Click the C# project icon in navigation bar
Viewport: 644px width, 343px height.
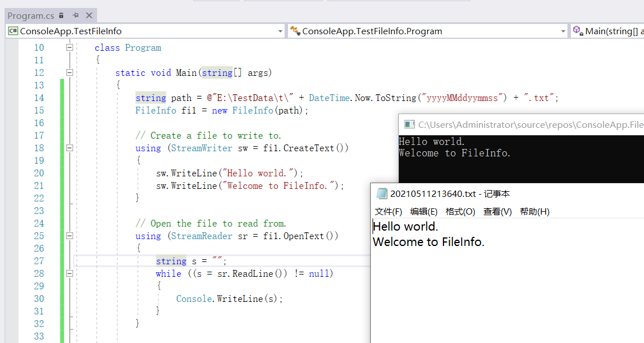(x=13, y=30)
